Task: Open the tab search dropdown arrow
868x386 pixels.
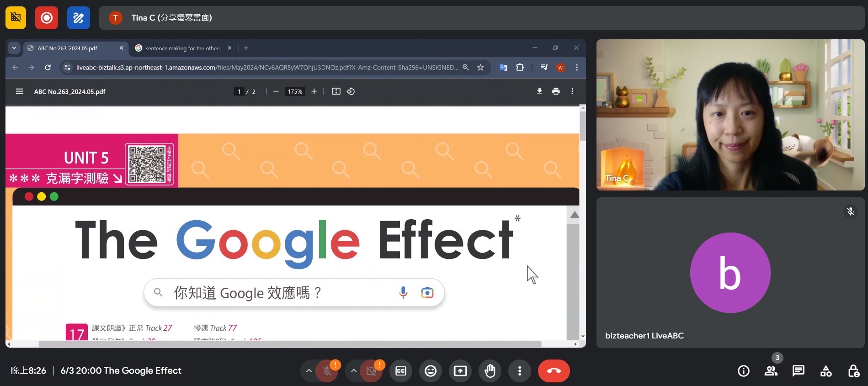Action: (14, 48)
